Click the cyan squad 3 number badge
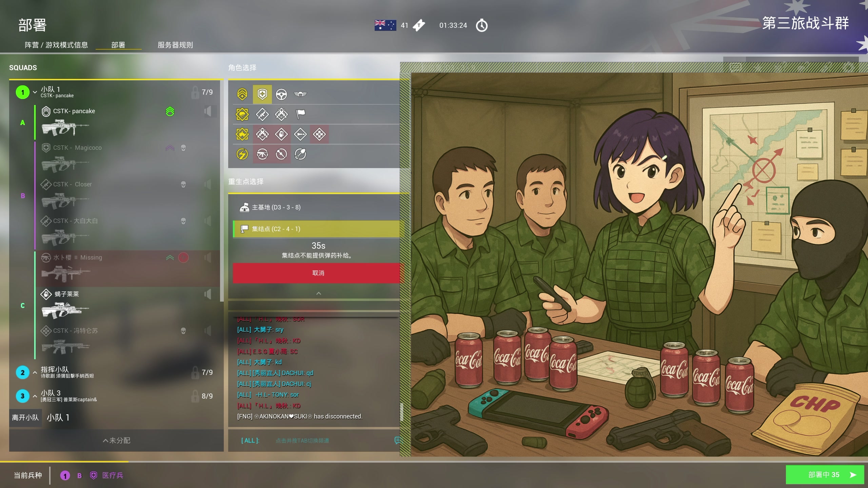 [23, 396]
